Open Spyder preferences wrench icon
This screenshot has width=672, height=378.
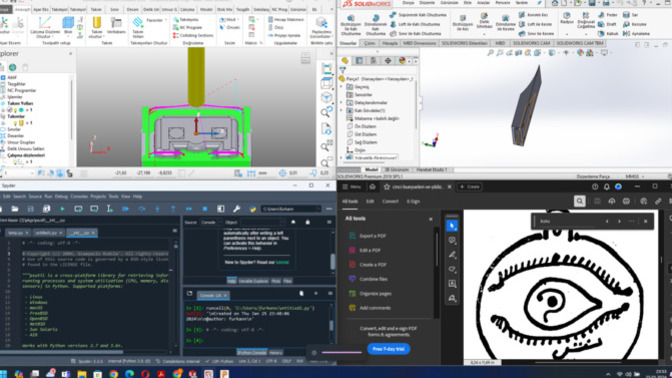point(237,209)
